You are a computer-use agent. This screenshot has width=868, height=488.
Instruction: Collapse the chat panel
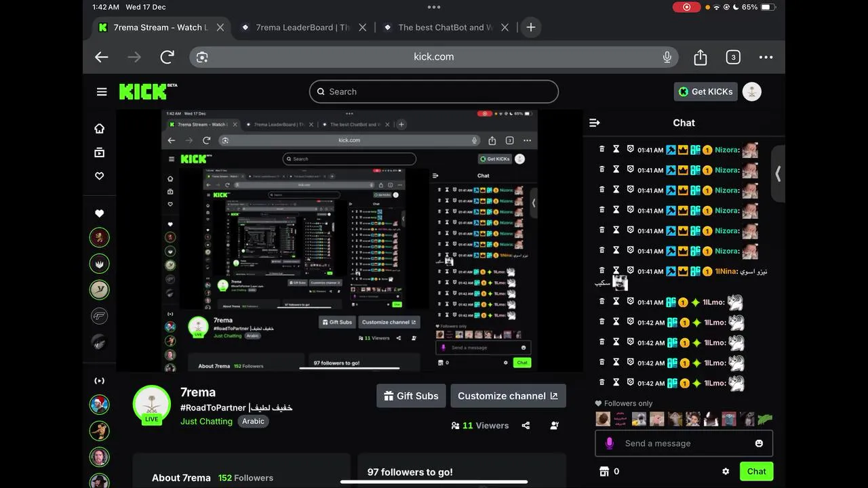[x=595, y=123]
